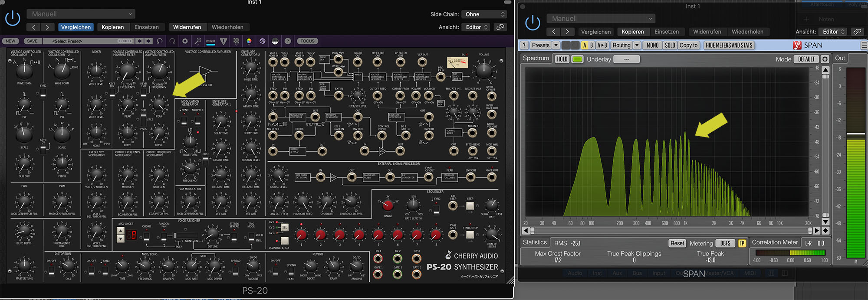The width and height of the screenshot is (868, 300).
Task: Toggle the green spectrum enable switch
Action: point(577,59)
